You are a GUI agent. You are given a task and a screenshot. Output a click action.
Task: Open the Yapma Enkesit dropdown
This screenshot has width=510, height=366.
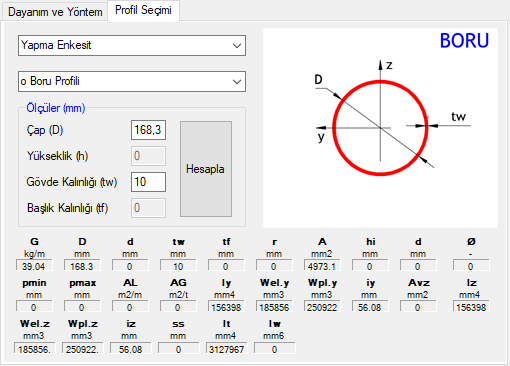(132, 45)
